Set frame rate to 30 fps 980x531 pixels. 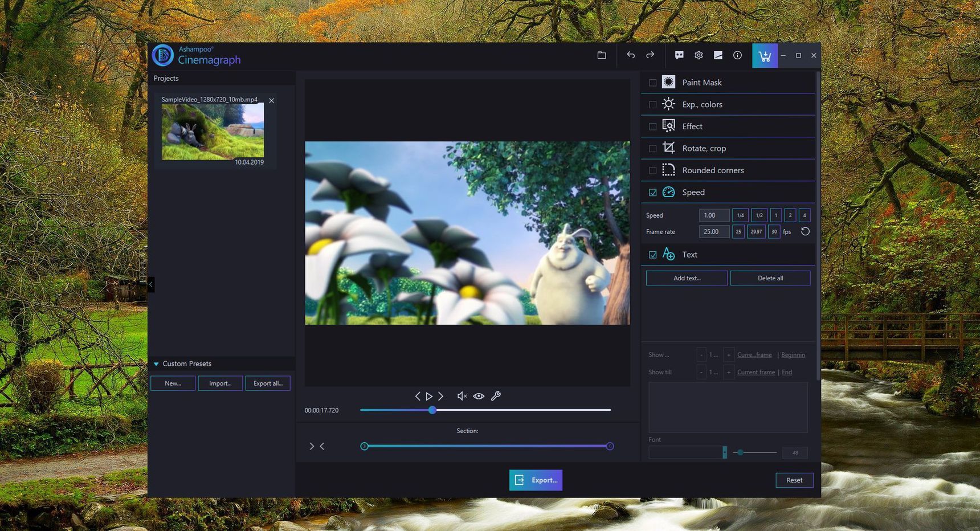[x=774, y=232]
